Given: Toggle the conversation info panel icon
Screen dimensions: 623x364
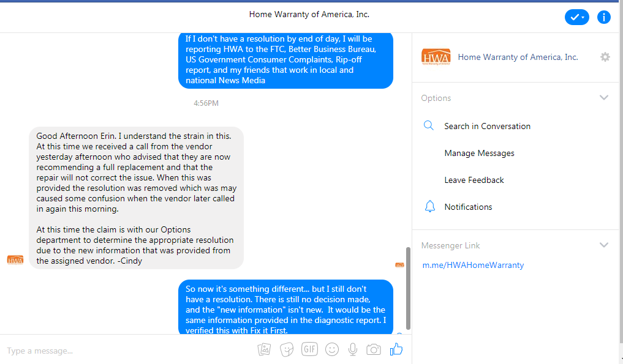Looking at the screenshot, I should click(x=603, y=17).
